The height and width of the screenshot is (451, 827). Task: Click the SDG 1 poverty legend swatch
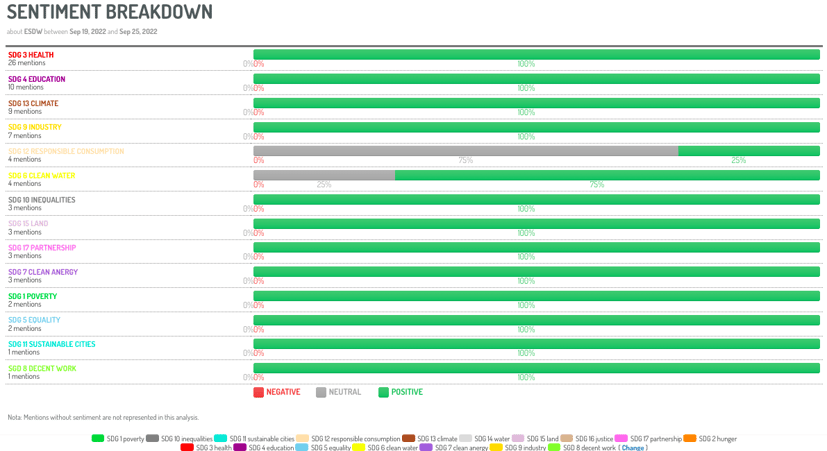(x=98, y=438)
